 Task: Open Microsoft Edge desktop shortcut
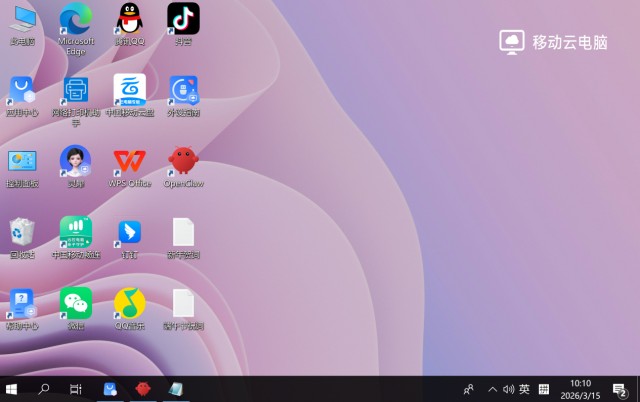(x=76, y=18)
